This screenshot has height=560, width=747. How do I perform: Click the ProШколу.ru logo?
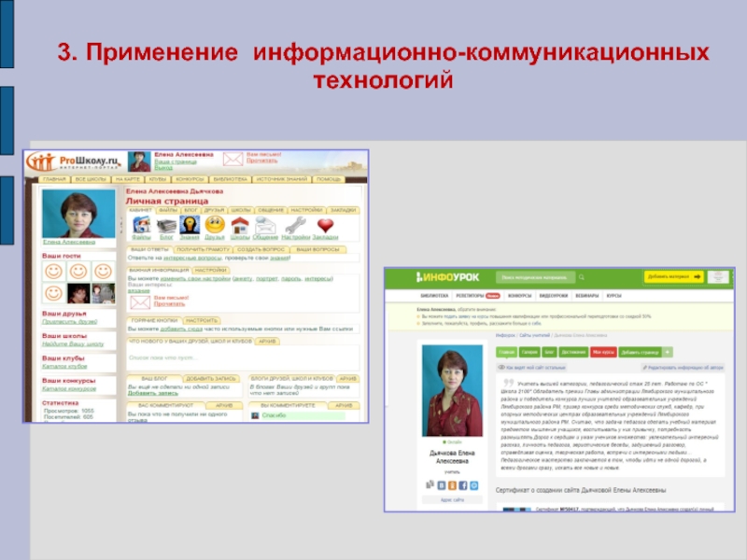[x=73, y=161]
